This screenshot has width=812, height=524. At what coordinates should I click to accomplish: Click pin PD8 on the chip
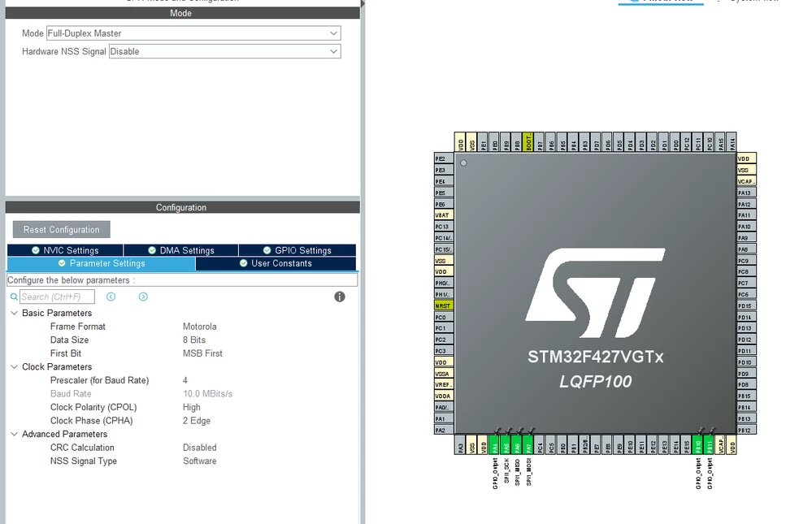tap(747, 384)
